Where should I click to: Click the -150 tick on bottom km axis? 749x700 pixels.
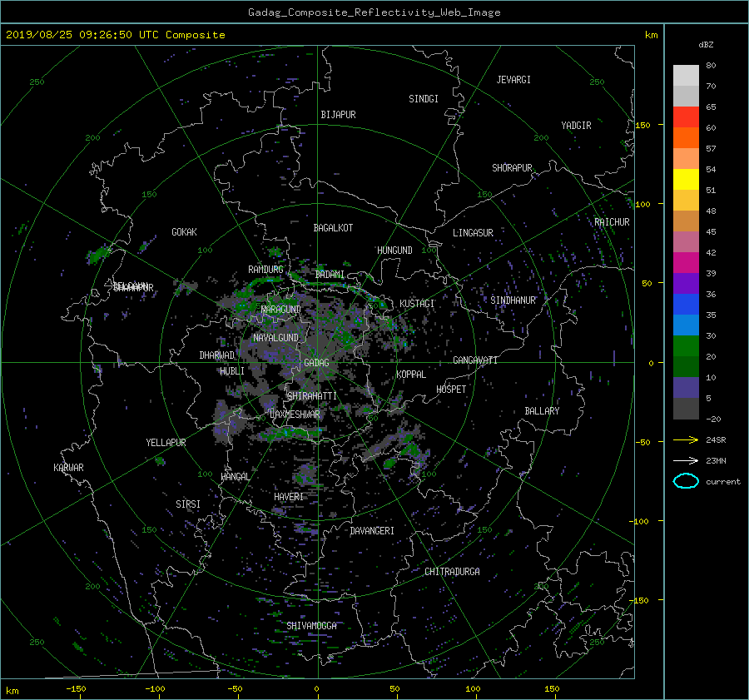pyautogui.click(x=76, y=689)
